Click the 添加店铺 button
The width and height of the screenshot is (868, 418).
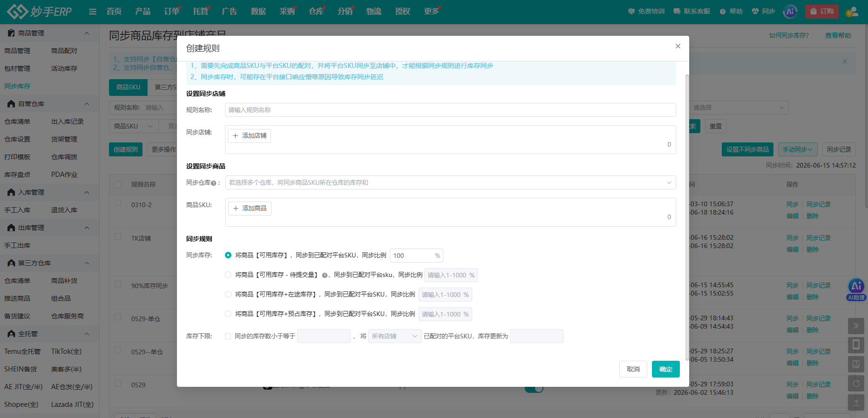[x=250, y=136]
